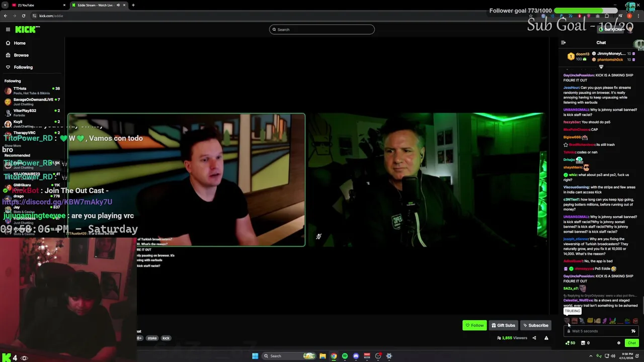The width and height of the screenshot is (644, 362).
Task: Open chat settings gear
Action: click(x=619, y=343)
